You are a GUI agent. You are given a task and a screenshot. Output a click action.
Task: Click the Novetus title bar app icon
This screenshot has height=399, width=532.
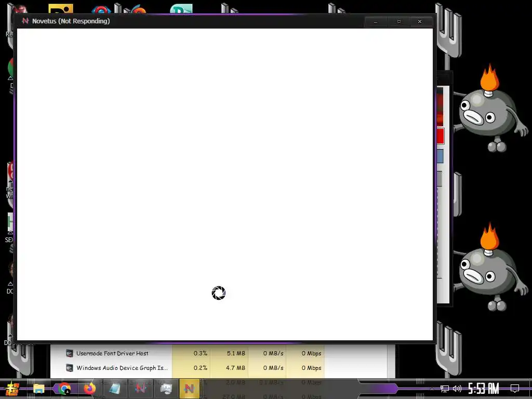[25, 21]
